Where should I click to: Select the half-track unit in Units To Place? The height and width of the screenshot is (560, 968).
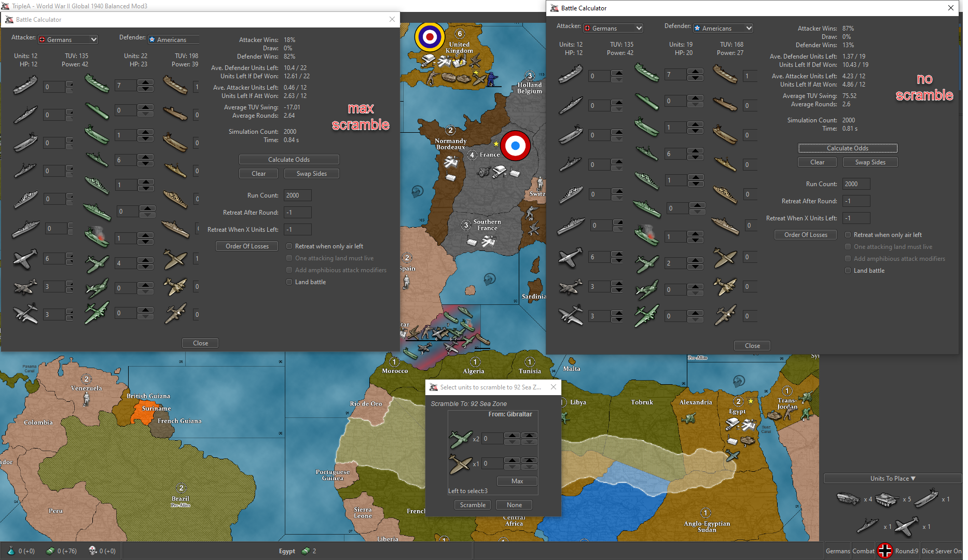(848, 499)
